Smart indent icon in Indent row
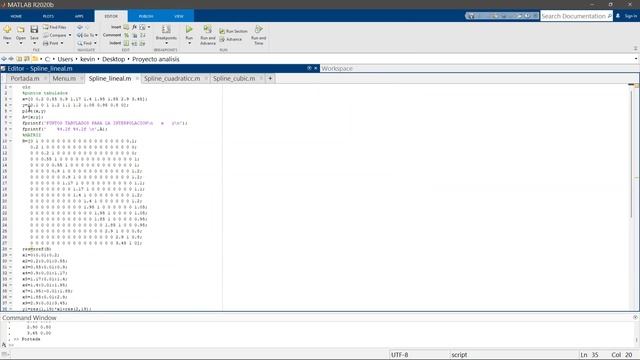 (x=126, y=43)
